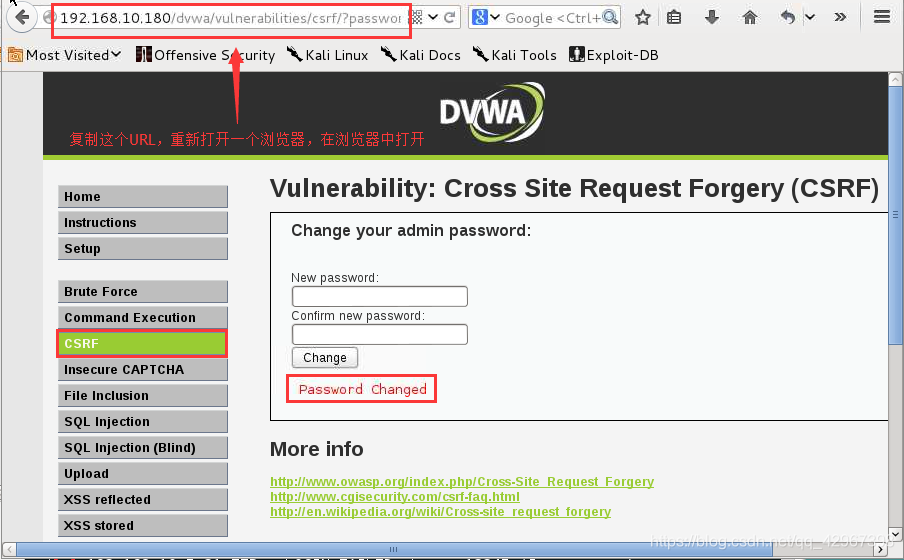Open Brute Force vulnerability page
The height and width of the screenshot is (560, 904).
(142, 292)
